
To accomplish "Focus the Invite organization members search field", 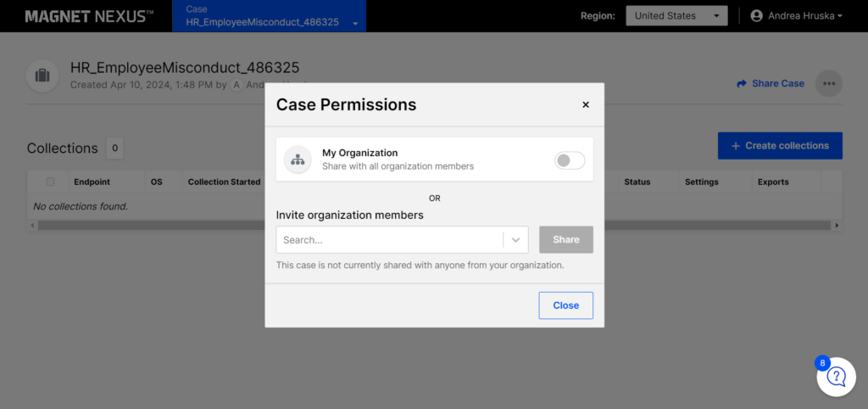I will pyautogui.click(x=390, y=240).
